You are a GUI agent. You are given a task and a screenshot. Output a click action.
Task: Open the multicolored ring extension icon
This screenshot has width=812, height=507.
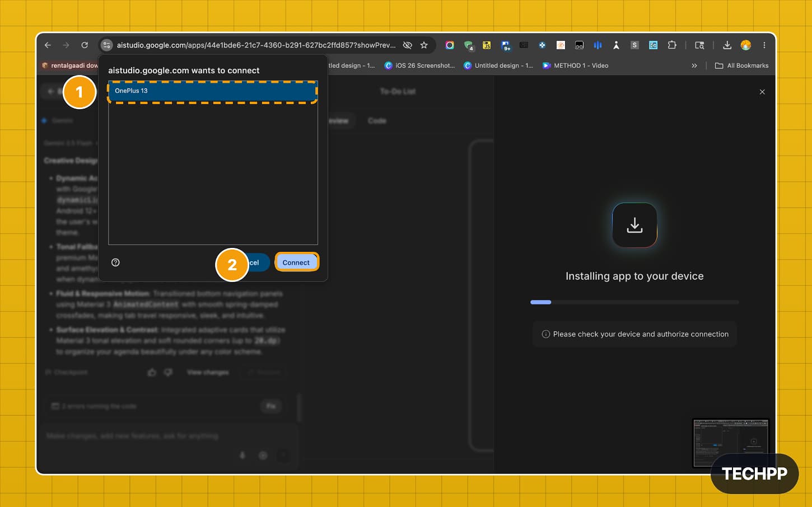pos(450,45)
